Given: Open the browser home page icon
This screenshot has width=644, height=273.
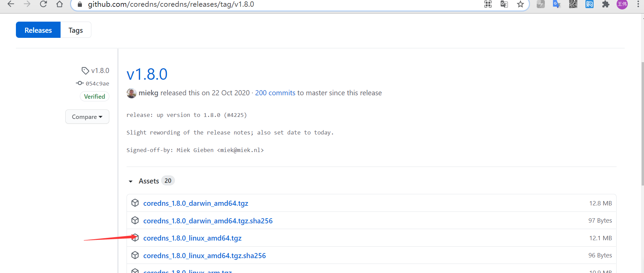Looking at the screenshot, I should point(60,4).
